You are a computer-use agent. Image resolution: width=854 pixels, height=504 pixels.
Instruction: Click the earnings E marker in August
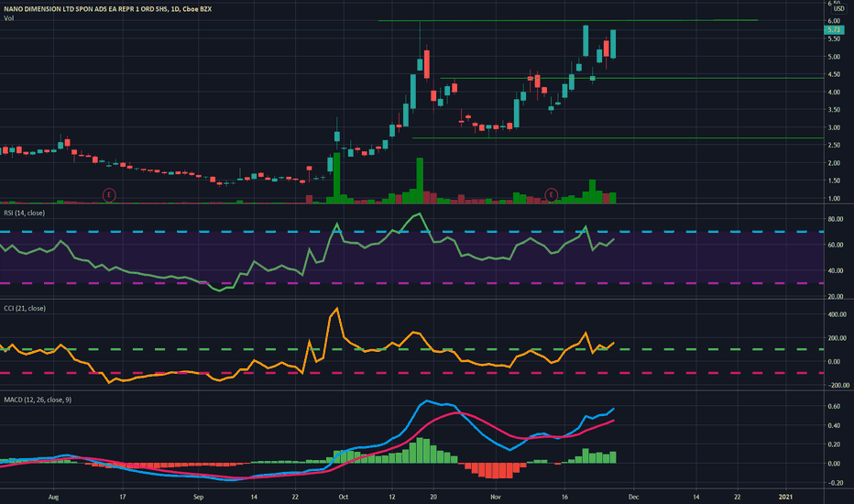[109, 194]
